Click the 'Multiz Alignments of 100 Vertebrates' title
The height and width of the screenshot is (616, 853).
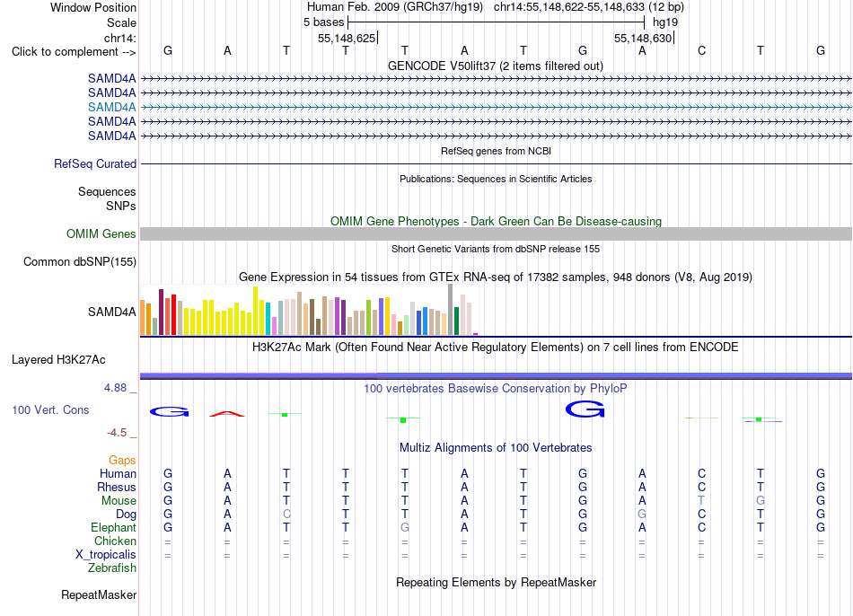(496, 448)
